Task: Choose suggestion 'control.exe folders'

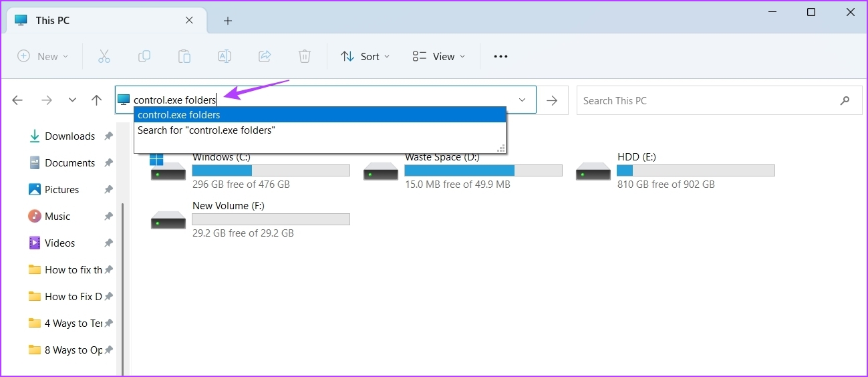Action: pos(320,115)
